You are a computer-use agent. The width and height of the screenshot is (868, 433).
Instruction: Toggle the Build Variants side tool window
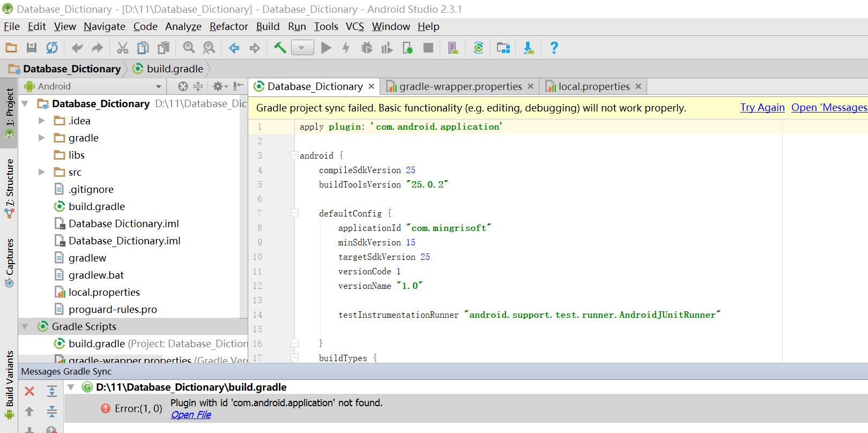9,385
